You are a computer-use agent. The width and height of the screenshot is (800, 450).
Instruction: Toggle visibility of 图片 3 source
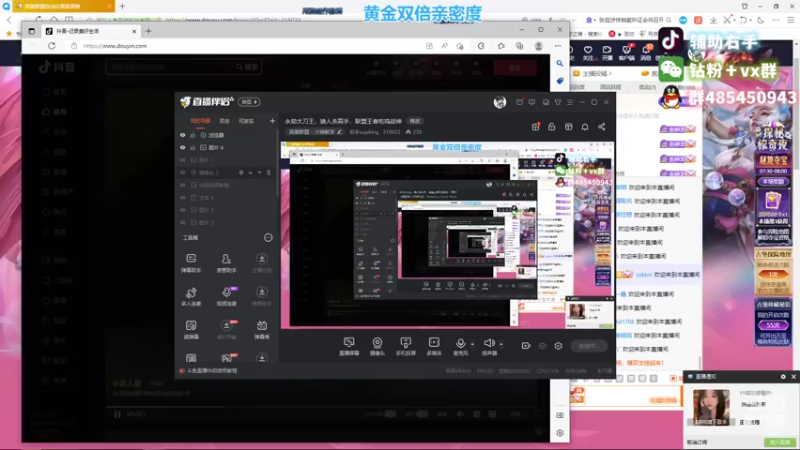(x=183, y=222)
